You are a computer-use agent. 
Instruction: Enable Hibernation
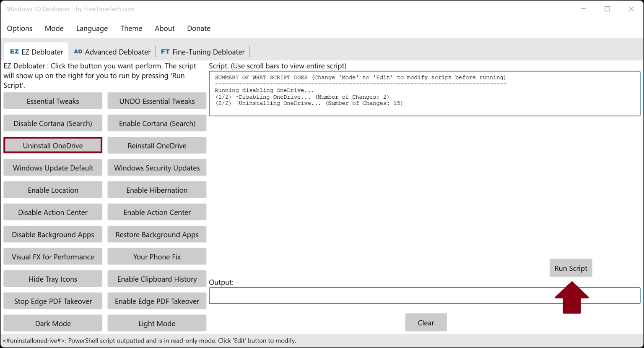pos(157,190)
